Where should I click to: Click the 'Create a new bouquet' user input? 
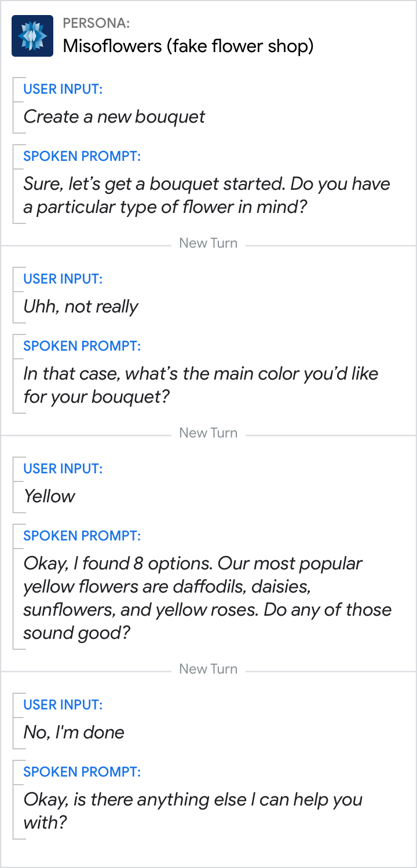tap(114, 117)
